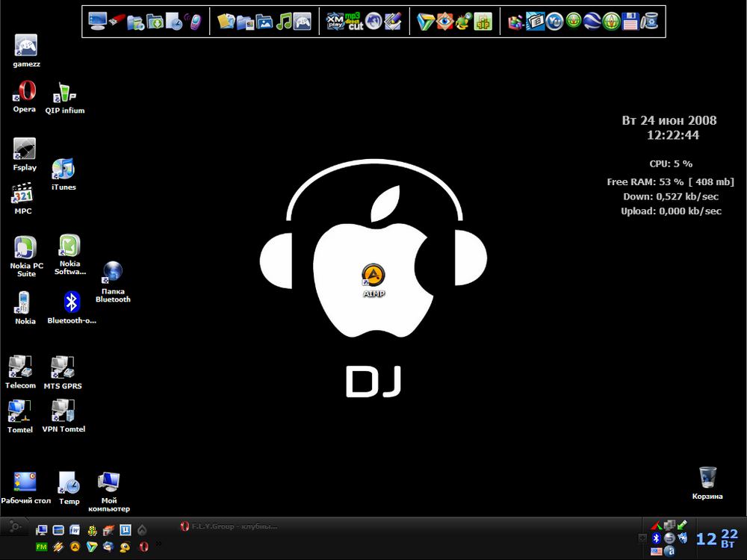The height and width of the screenshot is (560, 747).
Task: Click the orange eye viewer icon in the dock
Action: [x=444, y=22]
